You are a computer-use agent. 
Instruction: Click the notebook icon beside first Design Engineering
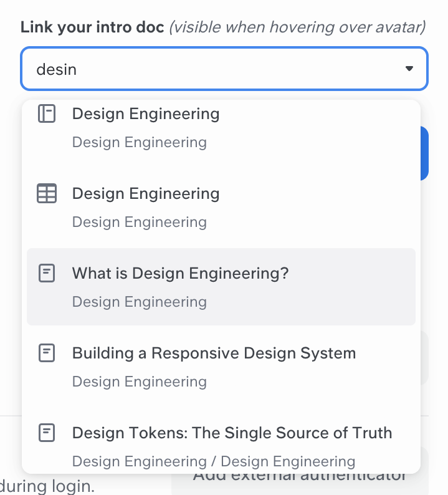click(x=47, y=113)
